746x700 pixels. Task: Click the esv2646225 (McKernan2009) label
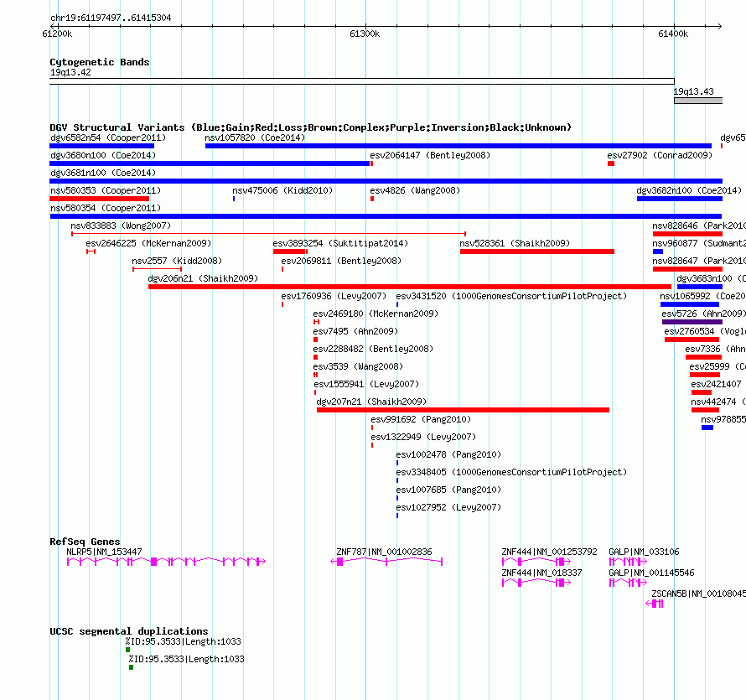(148, 244)
